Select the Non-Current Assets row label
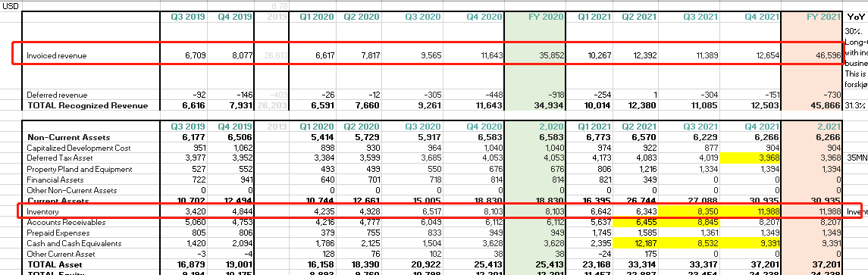This screenshot has height=275, width=868. [x=69, y=137]
